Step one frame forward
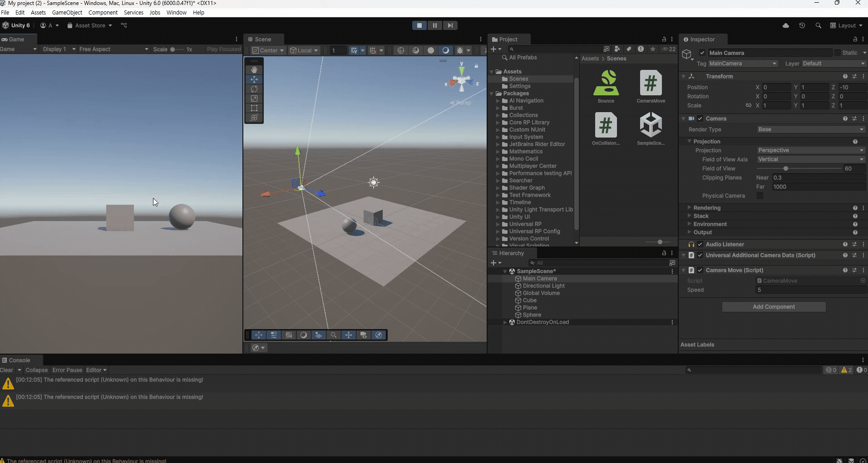Viewport: 868px width, 463px height. [x=450, y=25]
